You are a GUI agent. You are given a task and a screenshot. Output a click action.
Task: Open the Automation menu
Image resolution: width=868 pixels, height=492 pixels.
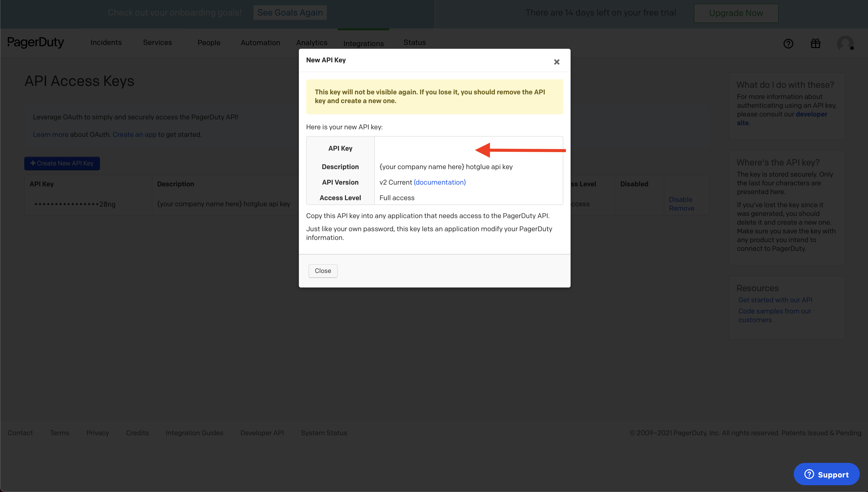(260, 43)
